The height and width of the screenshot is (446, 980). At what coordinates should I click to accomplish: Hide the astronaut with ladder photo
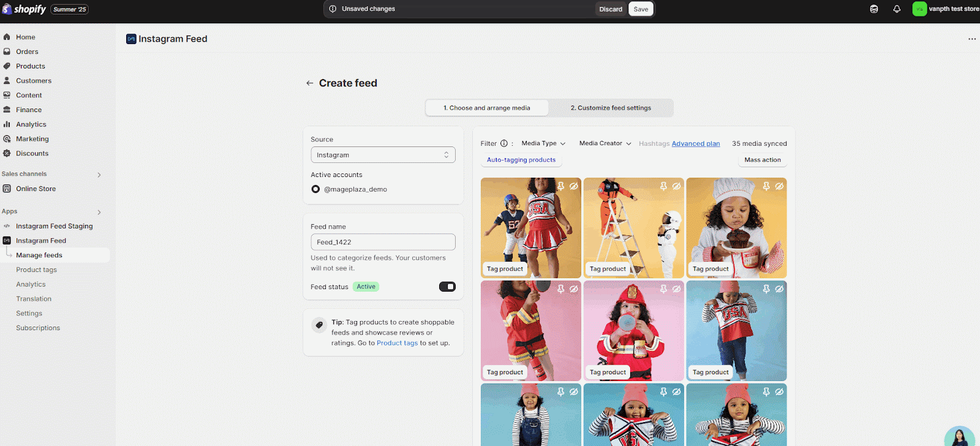(677, 186)
